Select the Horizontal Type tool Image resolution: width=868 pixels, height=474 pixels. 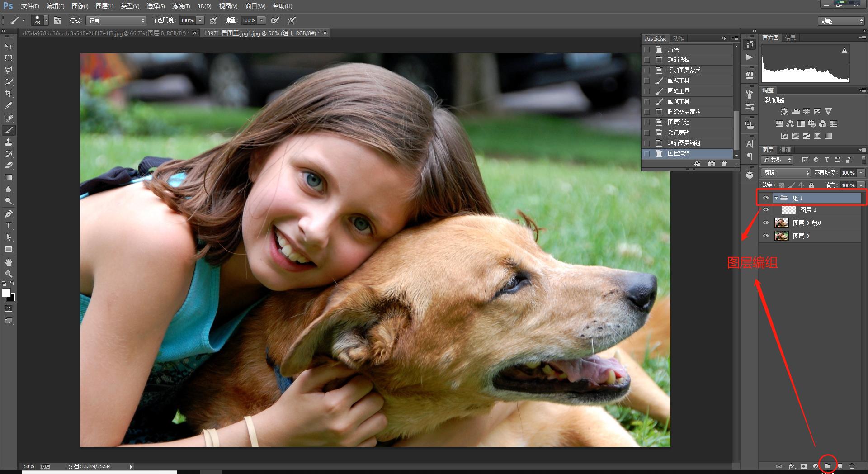click(x=9, y=226)
